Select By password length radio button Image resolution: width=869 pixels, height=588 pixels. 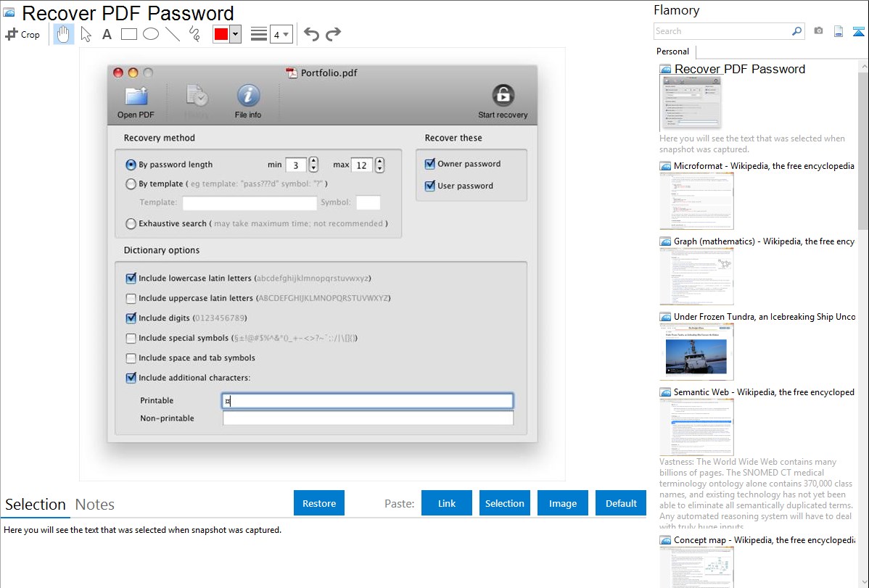tap(131, 165)
